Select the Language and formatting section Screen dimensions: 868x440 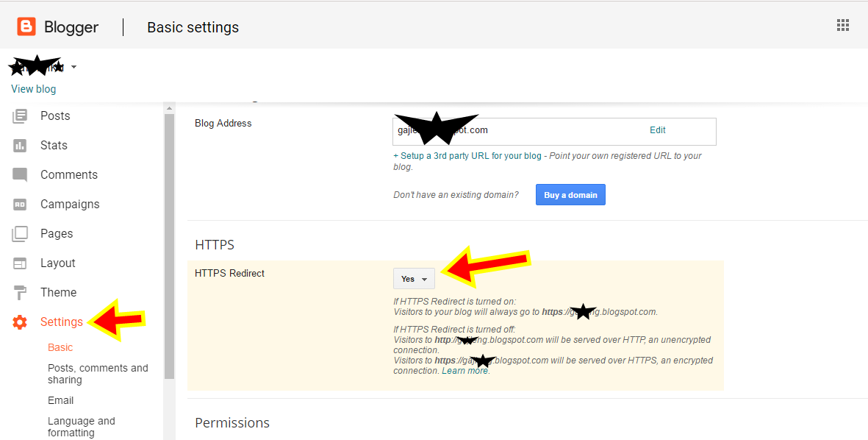click(81, 426)
